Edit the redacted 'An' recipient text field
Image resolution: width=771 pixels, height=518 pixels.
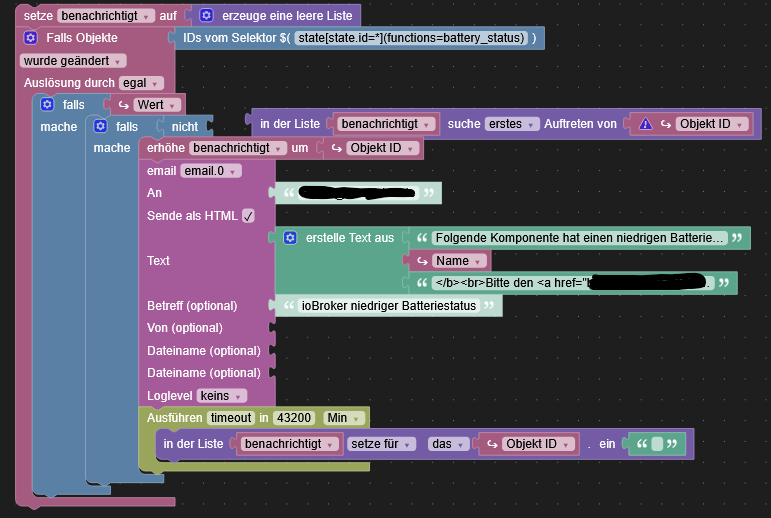click(x=358, y=193)
